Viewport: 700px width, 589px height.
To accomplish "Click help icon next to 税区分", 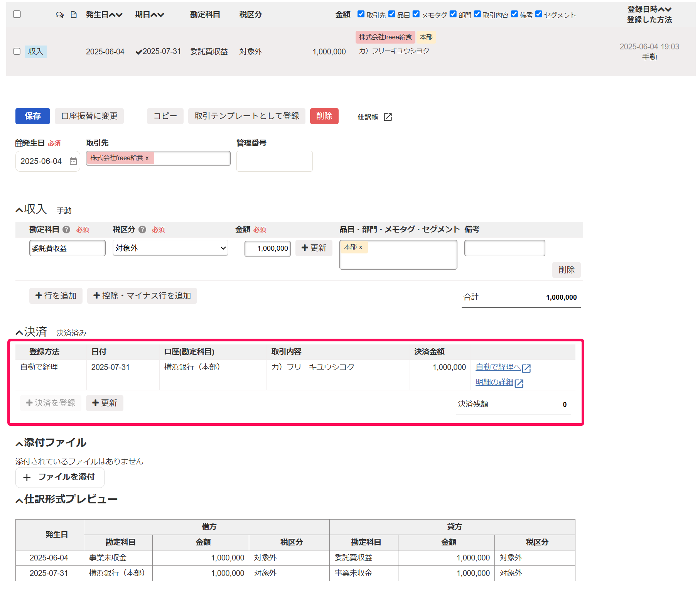I will point(142,230).
